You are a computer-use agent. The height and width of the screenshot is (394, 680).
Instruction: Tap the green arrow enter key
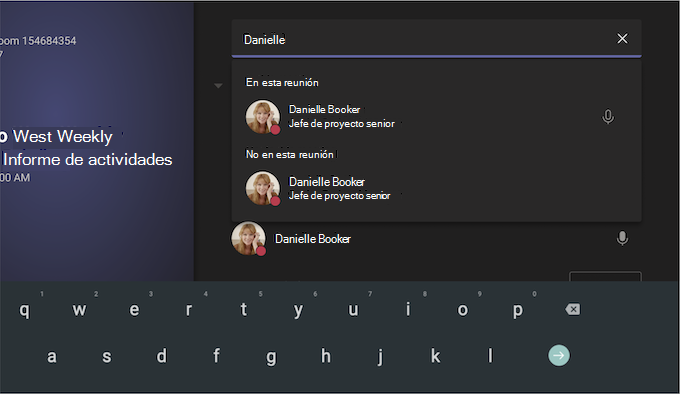coord(559,355)
